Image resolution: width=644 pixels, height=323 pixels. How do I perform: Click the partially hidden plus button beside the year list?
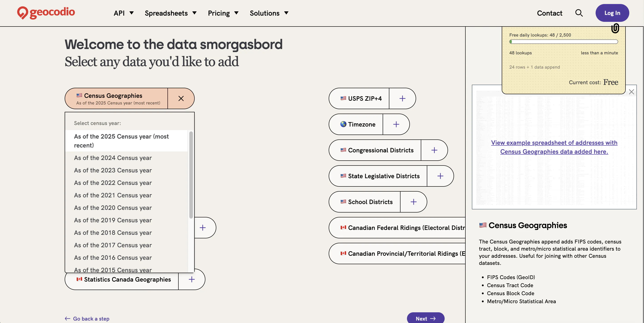(x=203, y=228)
